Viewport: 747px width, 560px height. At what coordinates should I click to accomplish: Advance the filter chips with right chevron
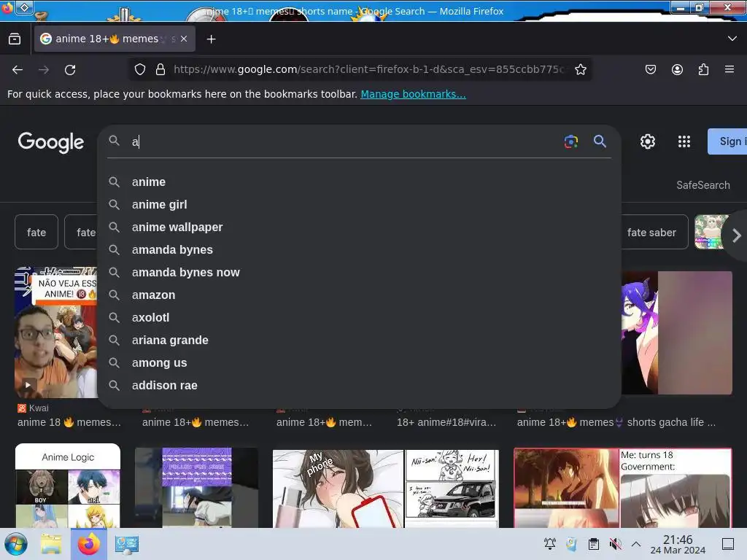click(x=736, y=236)
